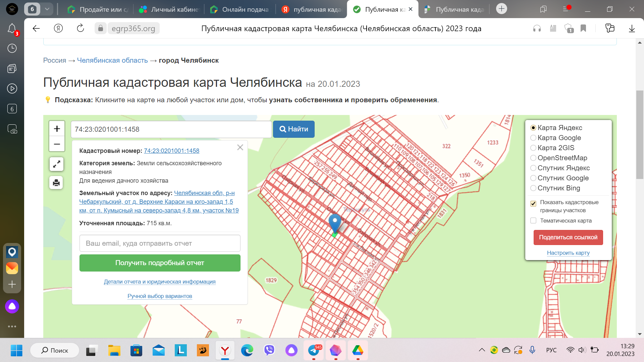Expand the tab group dropdown arrow
Viewport: 644px width, 362px height.
[47, 9]
